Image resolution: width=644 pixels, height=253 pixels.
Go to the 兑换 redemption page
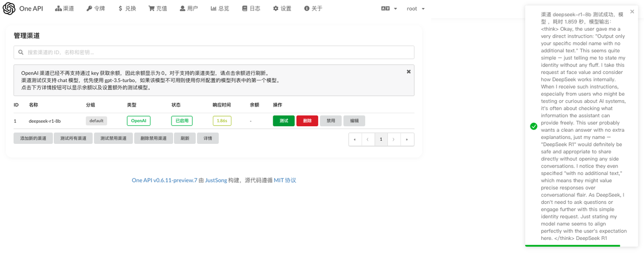[x=127, y=9]
